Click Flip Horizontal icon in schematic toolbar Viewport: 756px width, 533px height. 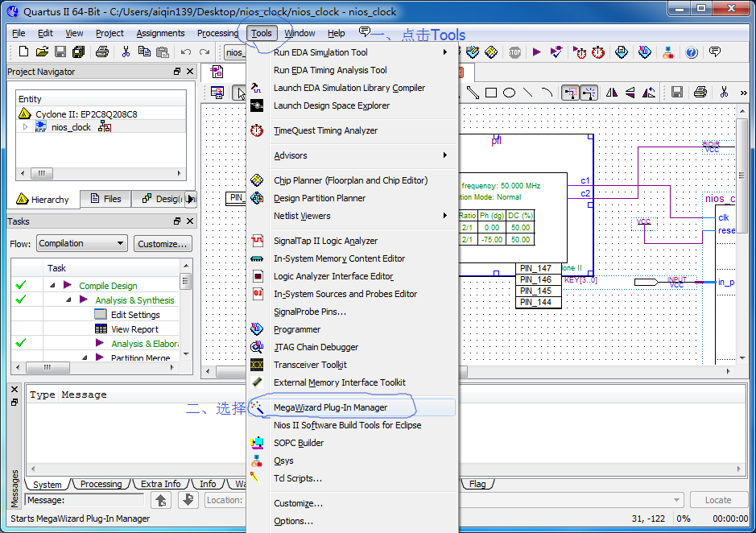pyautogui.click(x=611, y=93)
